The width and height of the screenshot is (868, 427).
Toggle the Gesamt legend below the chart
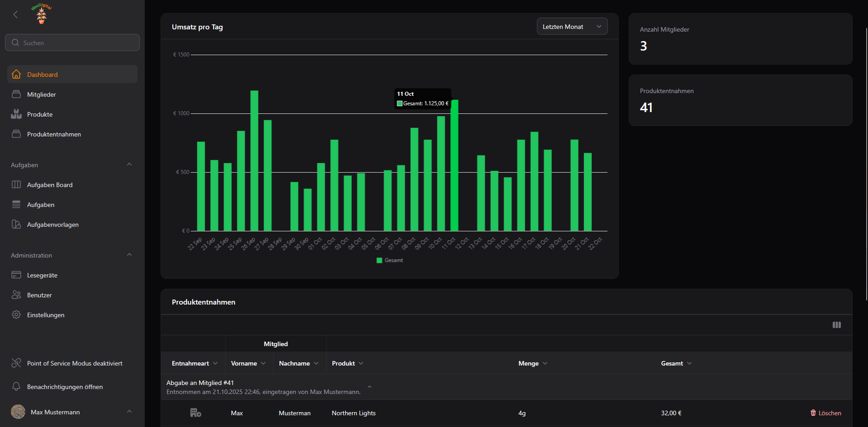(x=389, y=260)
